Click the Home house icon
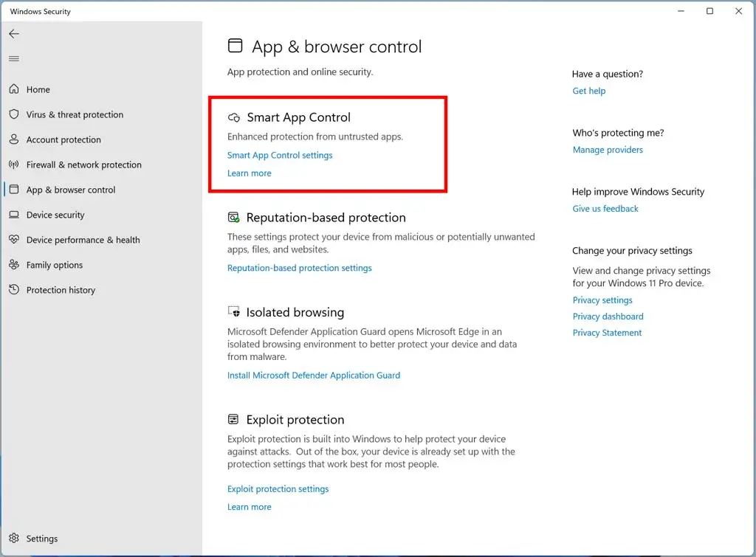The width and height of the screenshot is (756, 557). coord(14,89)
